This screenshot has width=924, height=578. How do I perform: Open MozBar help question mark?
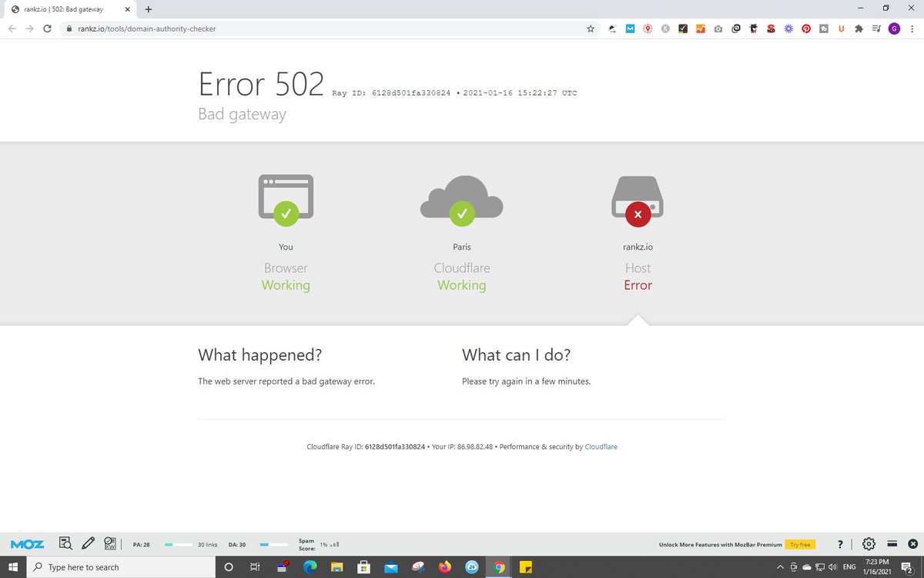(840, 544)
